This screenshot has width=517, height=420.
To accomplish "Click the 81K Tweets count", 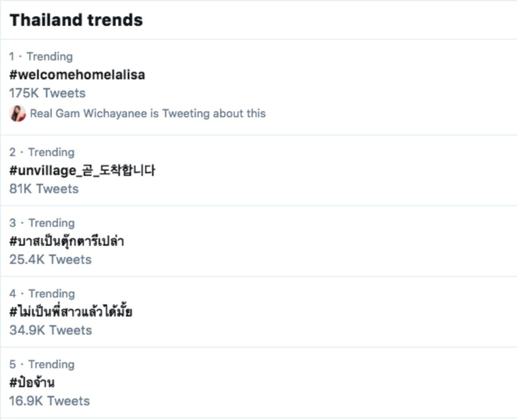I will tap(44, 189).
